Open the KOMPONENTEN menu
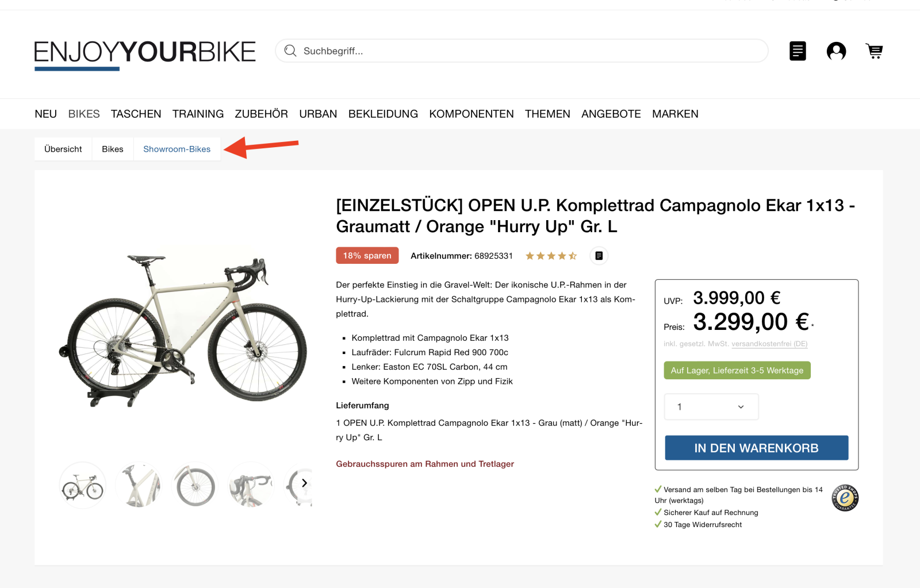The height and width of the screenshot is (588, 920). pos(471,114)
